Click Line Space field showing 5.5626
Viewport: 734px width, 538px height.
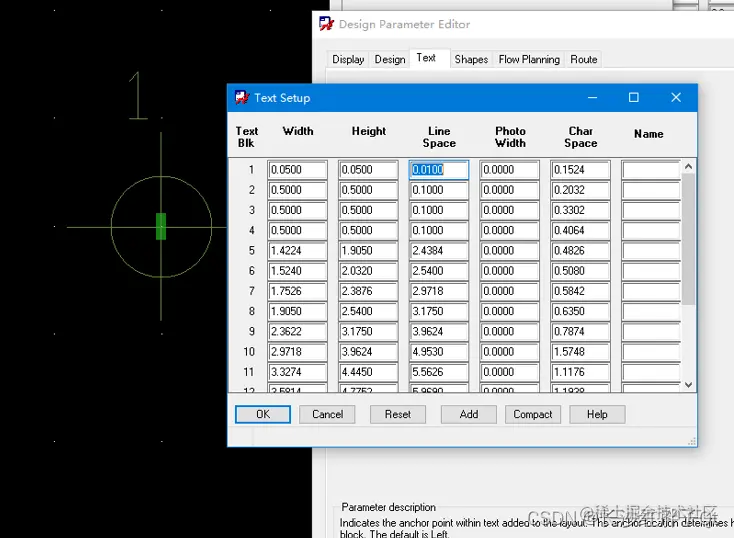(x=439, y=372)
